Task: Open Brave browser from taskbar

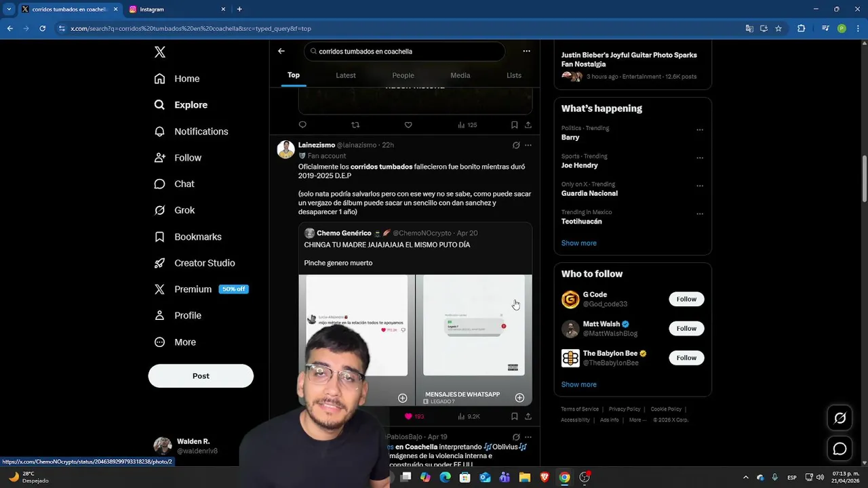Action: pyautogui.click(x=545, y=477)
